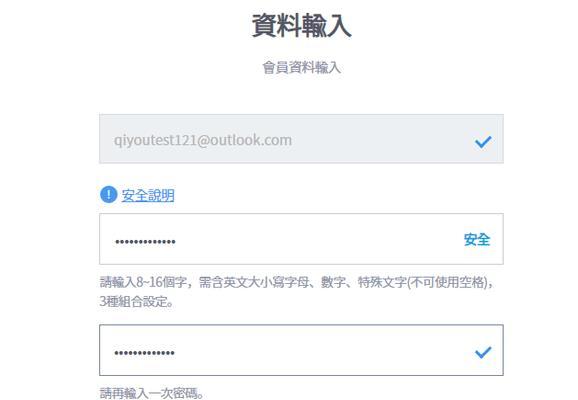Open the 安全說明 link
The width and height of the screenshot is (578, 400).
pos(148,195)
